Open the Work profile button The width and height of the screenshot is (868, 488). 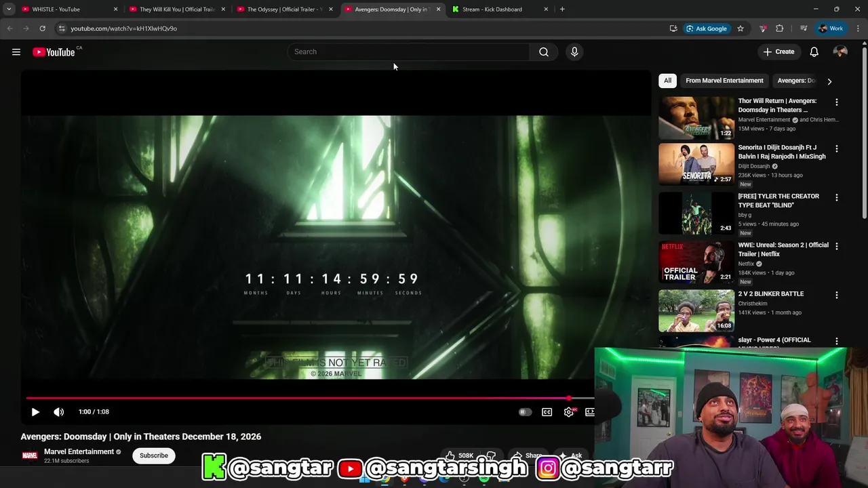831,28
